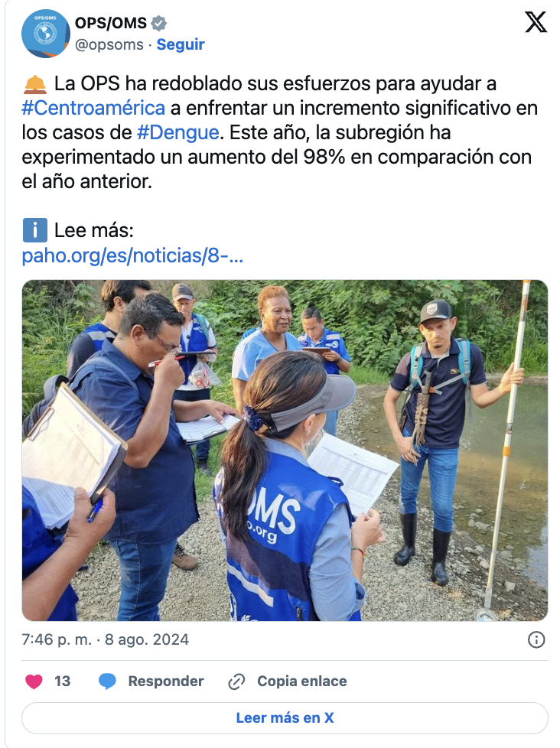Click the OPS/OMS account name
This screenshot has width=560, height=748.
pyautogui.click(x=111, y=23)
